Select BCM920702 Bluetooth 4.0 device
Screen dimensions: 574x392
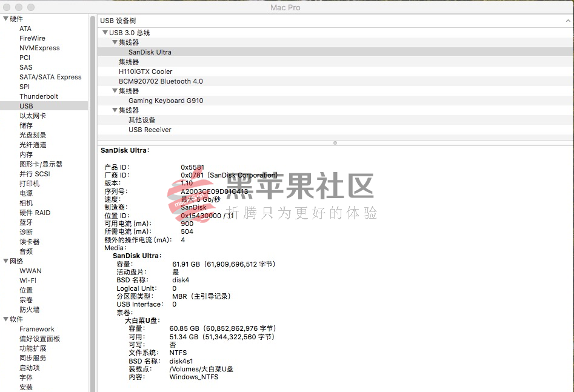[335, 81]
